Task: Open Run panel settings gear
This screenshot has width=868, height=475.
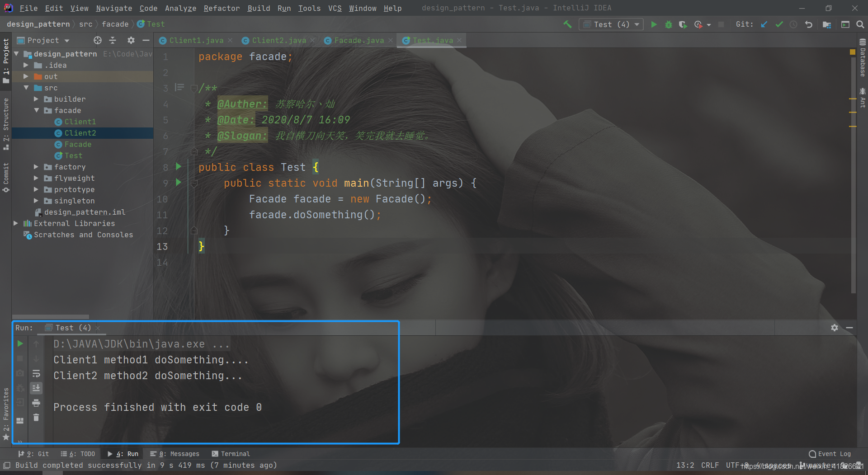Action: click(835, 328)
